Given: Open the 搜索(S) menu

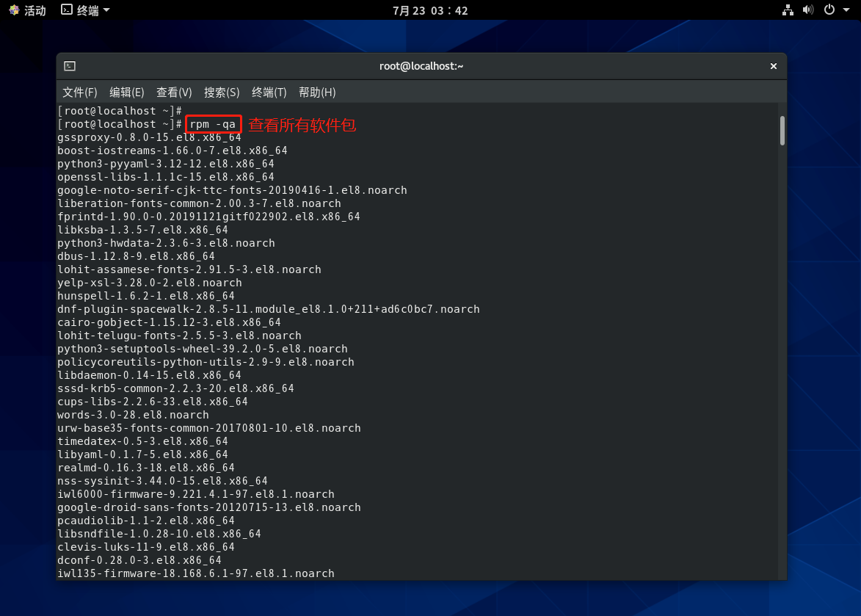Looking at the screenshot, I should tap(222, 92).
